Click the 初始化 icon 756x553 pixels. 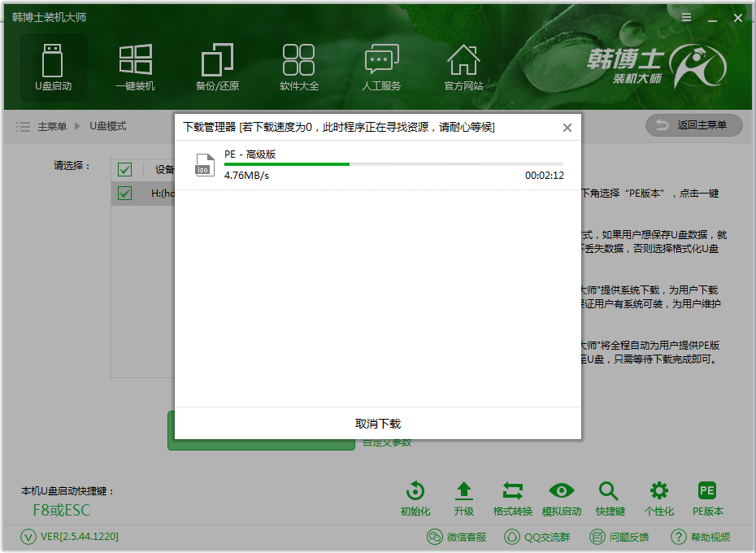[x=415, y=499]
